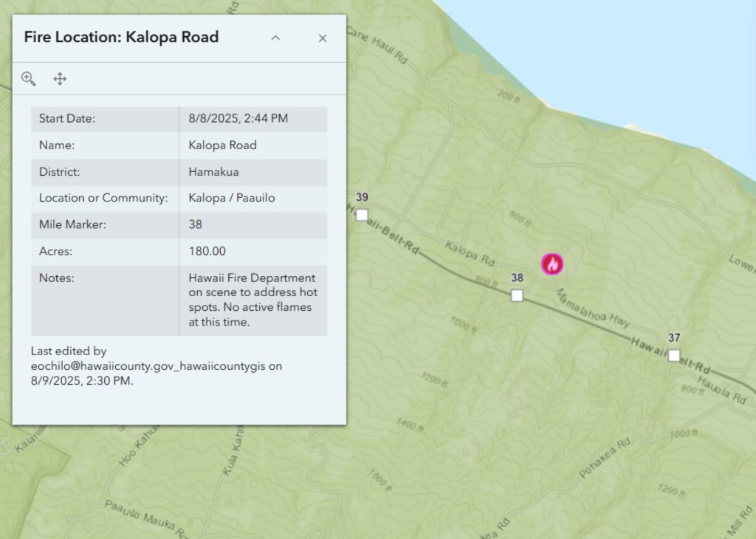
Task: Click the Acres value 180.00
Action: [x=207, y=251]
